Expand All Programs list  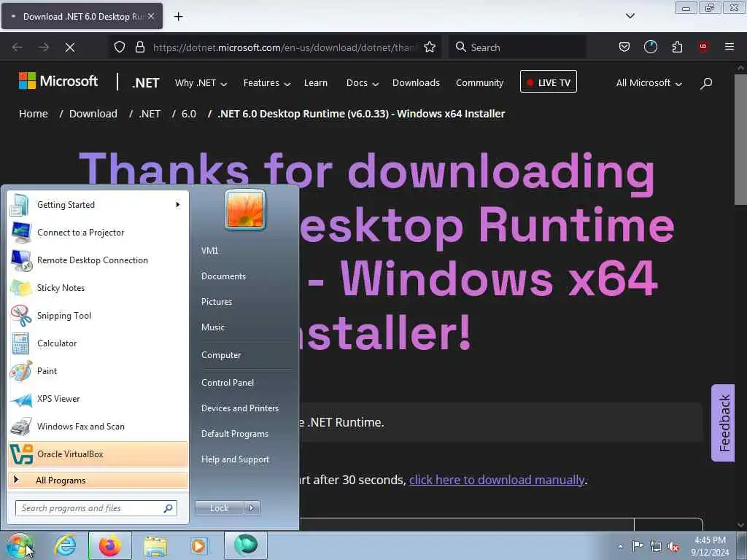[x=98, y=481]
